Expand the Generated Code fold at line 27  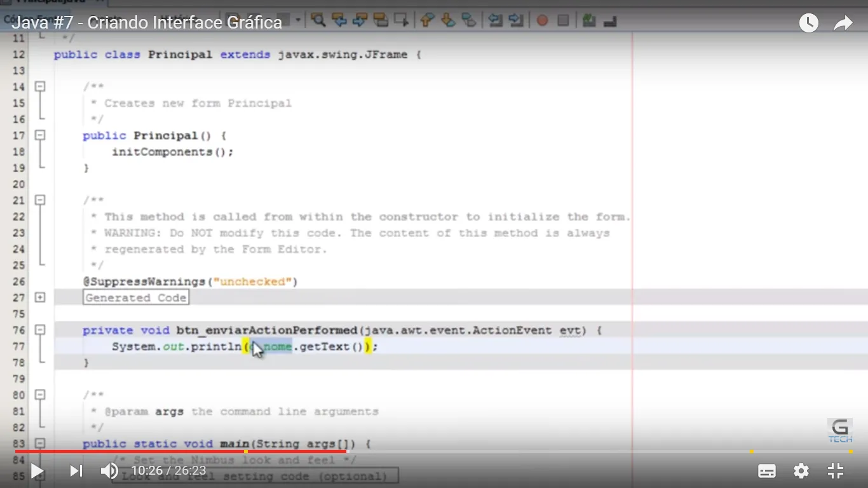click(x=40, y=297)
